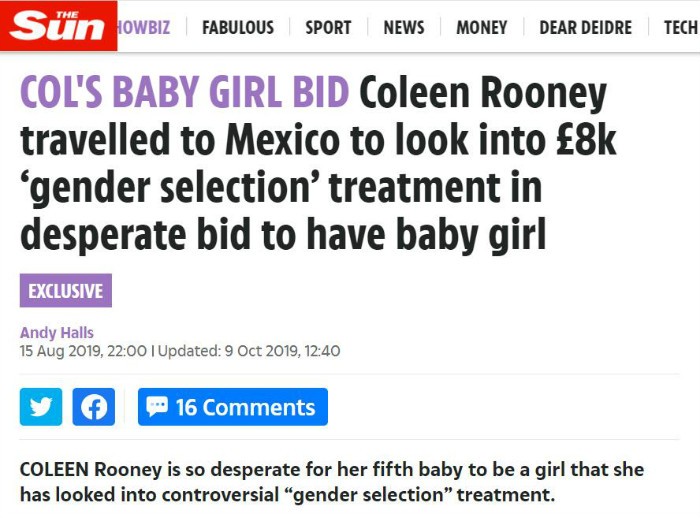Viewport: 700px width, 518px height.
Task: Share the article on Twitter
Action: tap(41, 407)
